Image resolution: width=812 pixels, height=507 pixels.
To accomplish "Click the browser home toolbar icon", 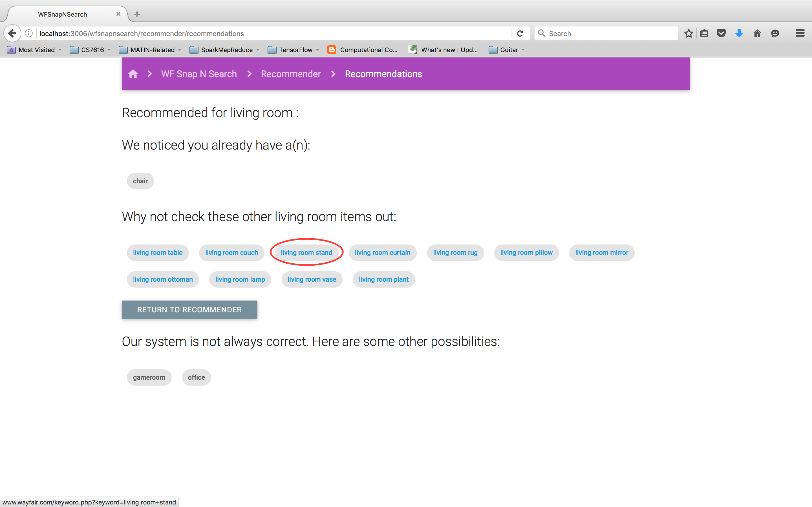I will pos(757,34).
